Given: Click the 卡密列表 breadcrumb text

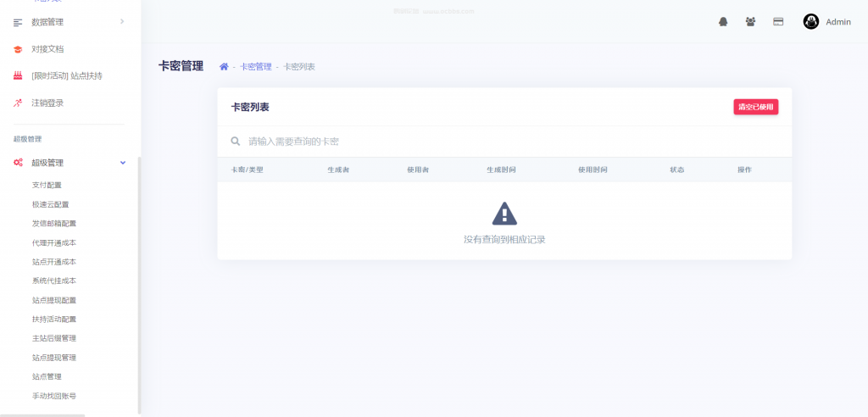Looking at the screenshot, I should tap(299, 66).
